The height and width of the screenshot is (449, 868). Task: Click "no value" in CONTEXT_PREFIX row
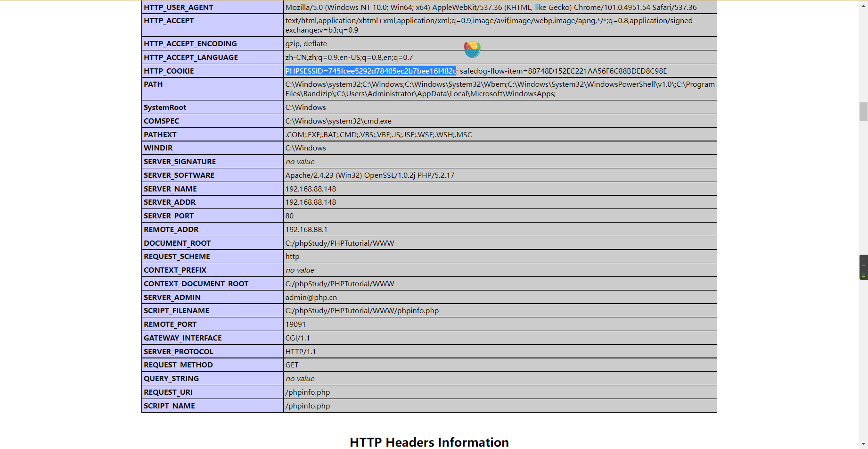click(300, 270)
